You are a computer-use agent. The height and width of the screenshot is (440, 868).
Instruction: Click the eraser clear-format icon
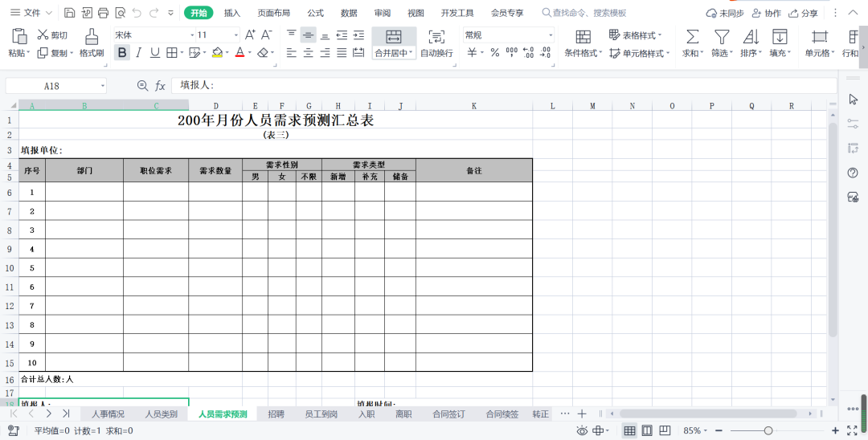pyautogui.click(x=263, y=52)
